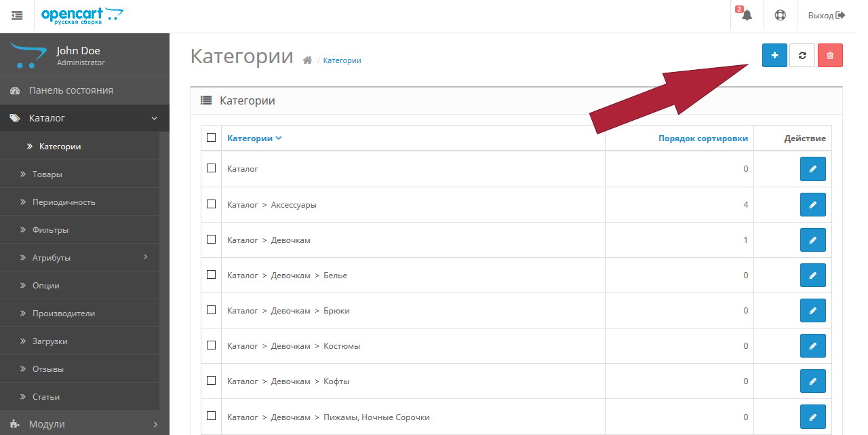The height and width of the screenshot is (435, 868).
Task: Edit the Пижамы, Ночные Сорочки category with the pencil
Action: (812, 416)
